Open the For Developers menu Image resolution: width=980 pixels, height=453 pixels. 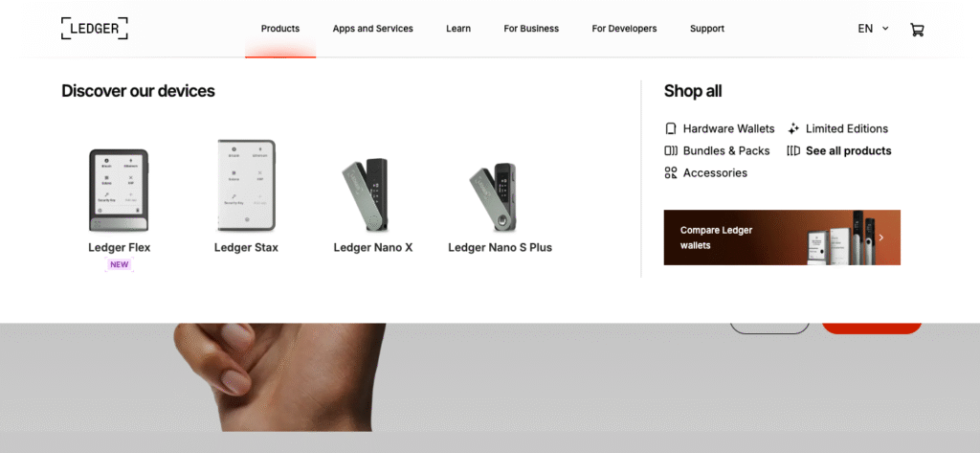(x=624, y=29)
